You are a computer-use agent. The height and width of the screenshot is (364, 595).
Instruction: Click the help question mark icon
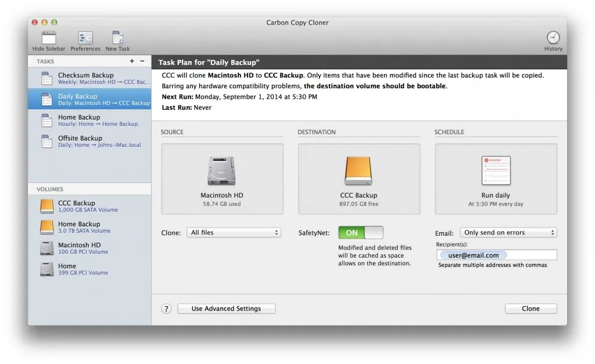pyautogui.click(x=166, y=308)
